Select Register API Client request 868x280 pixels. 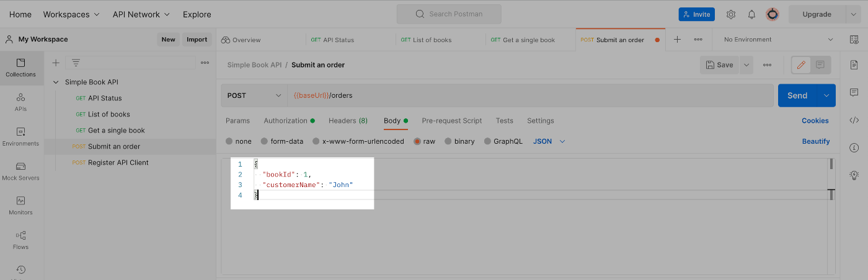pos(118,162)
